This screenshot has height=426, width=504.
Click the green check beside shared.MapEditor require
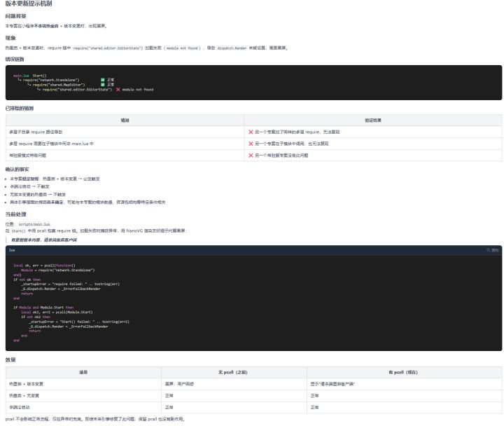click(102, 85)
